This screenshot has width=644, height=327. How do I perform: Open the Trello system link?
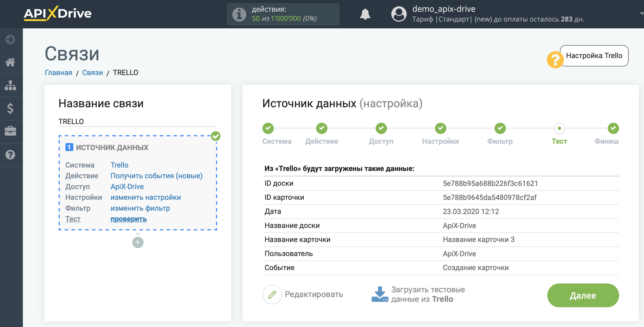(120, 165)
